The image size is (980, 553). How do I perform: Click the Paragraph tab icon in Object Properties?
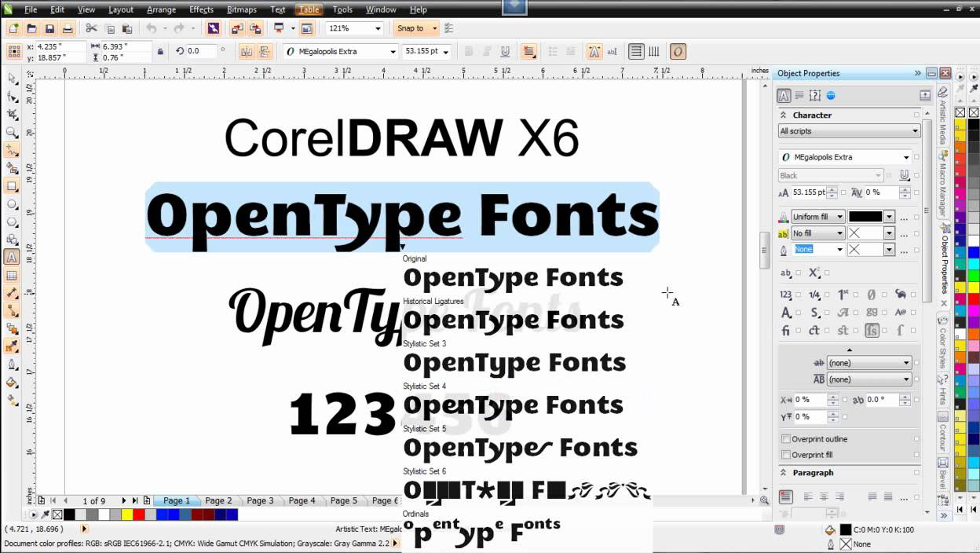tap(799, 96)
